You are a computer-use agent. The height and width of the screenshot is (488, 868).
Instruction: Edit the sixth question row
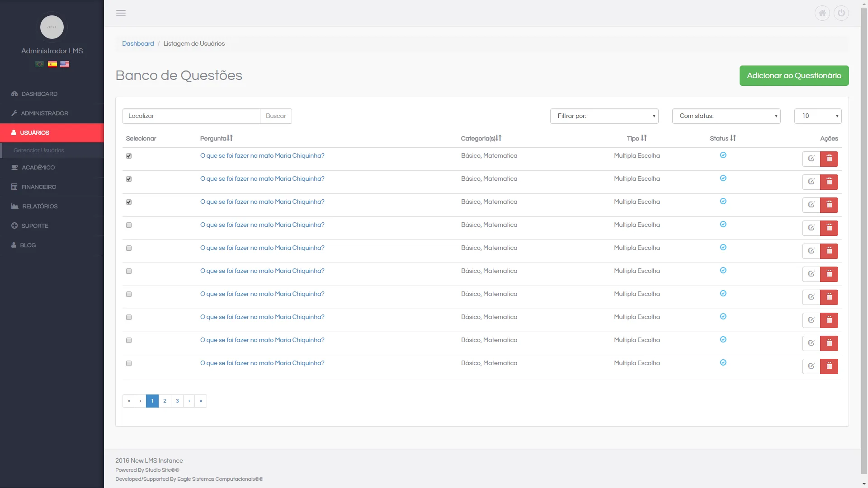pyautogui.click(x=811, y=274)
